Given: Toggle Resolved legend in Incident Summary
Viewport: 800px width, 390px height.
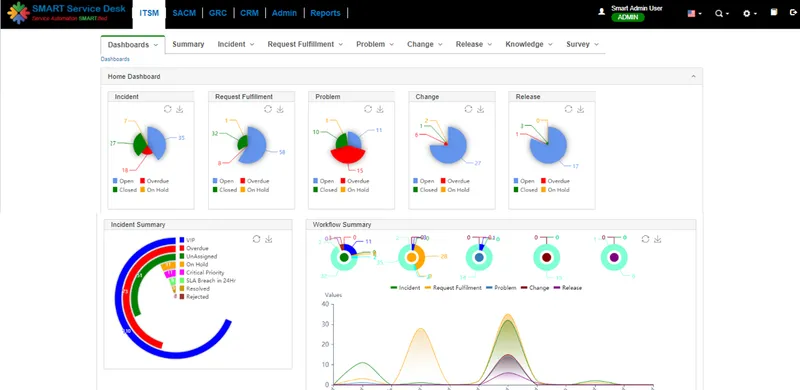Looking at the screenshot, I should tap(193, 289).
